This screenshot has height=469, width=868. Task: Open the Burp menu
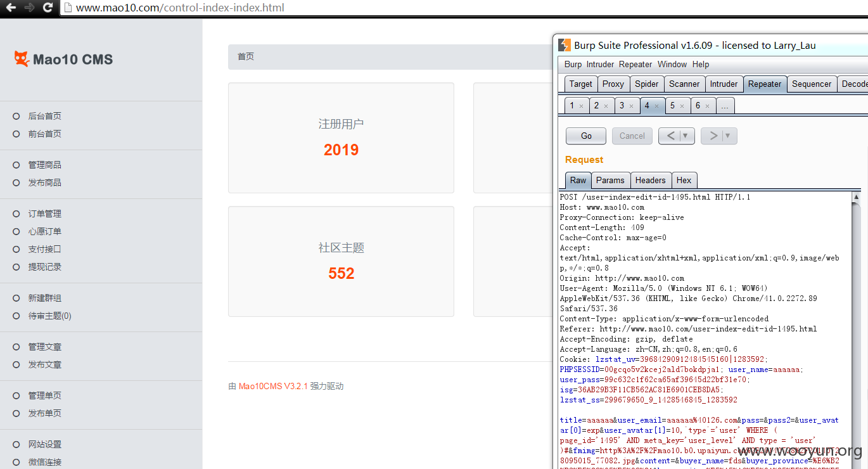[x=573, y=64]
